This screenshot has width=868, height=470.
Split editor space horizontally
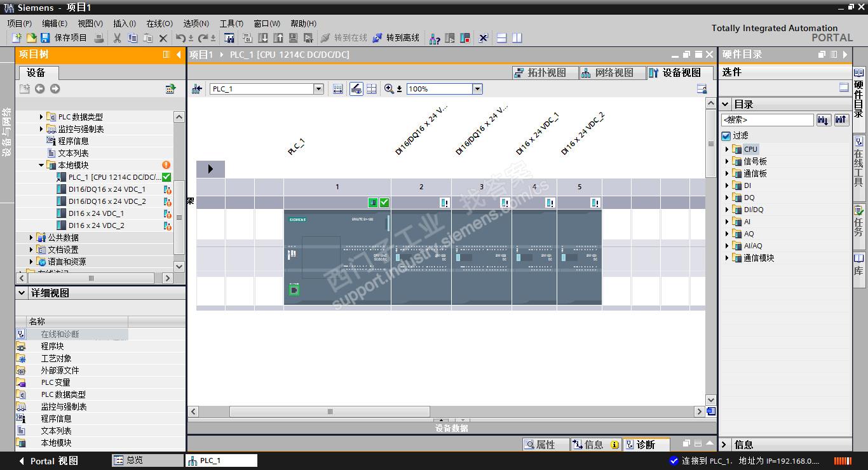pyautogui.click(x=501, y=38)
